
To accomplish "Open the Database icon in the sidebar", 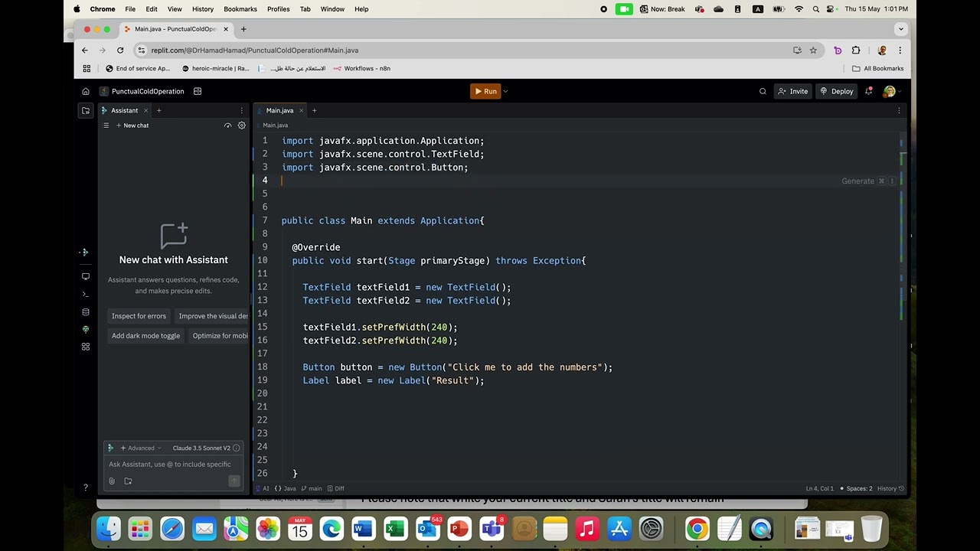I will click(x=86, y=312).
